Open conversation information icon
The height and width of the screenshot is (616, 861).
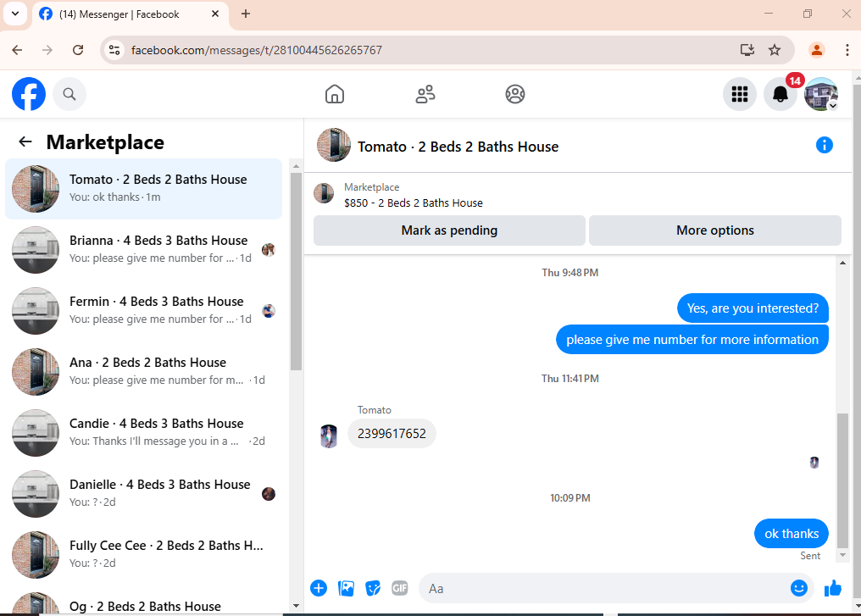point(825,145)
